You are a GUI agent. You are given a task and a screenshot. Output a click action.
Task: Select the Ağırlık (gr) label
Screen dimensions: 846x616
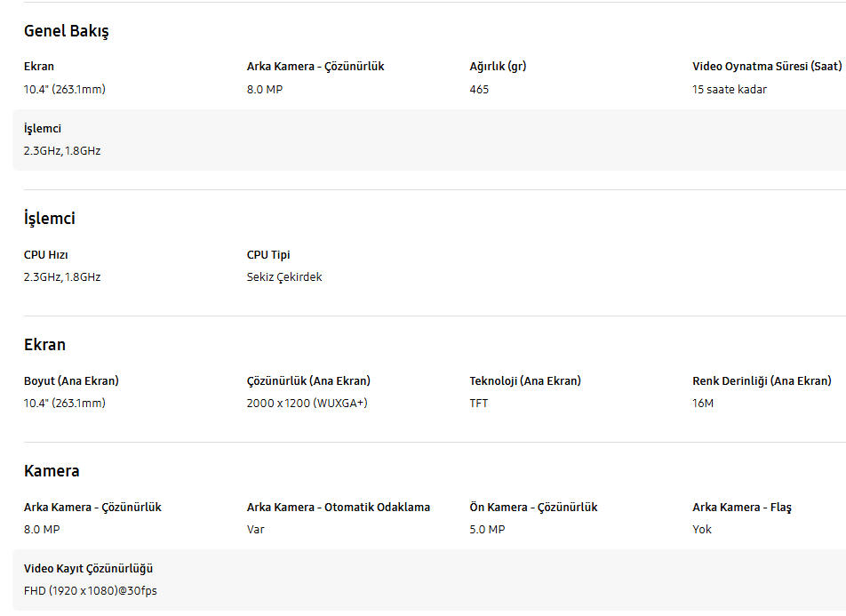pos(498,67)
